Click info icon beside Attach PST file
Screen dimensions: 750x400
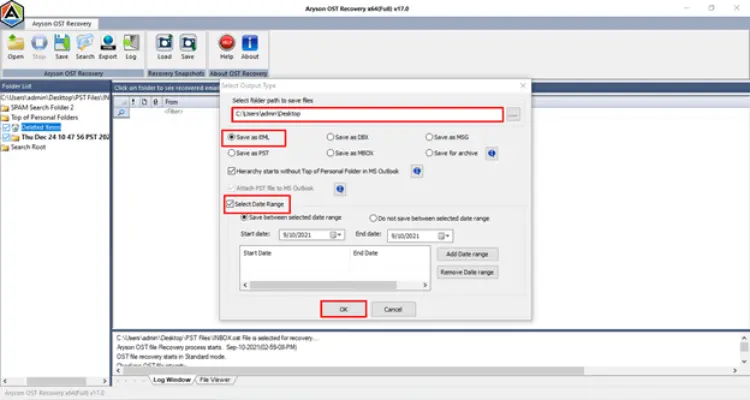pyautogui.click(x=340, y=189)
